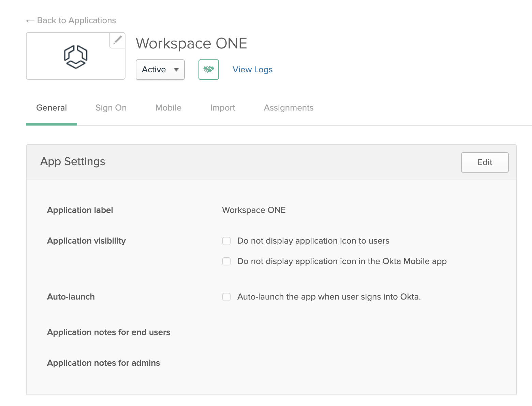Click the Edit button in App Settings
Image resolution: width=532 pixels, height=406 pixels.
pyautogui.click(x=485, y=162)
